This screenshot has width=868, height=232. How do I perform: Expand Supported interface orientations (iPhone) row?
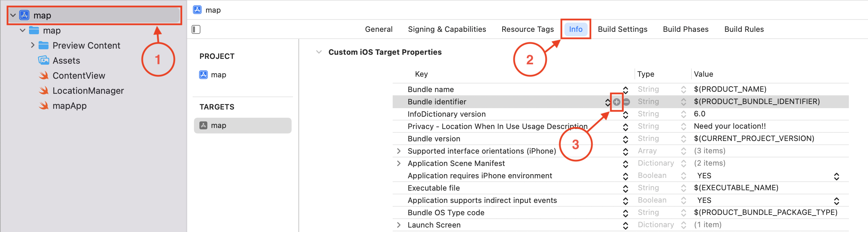pos(398,151)
